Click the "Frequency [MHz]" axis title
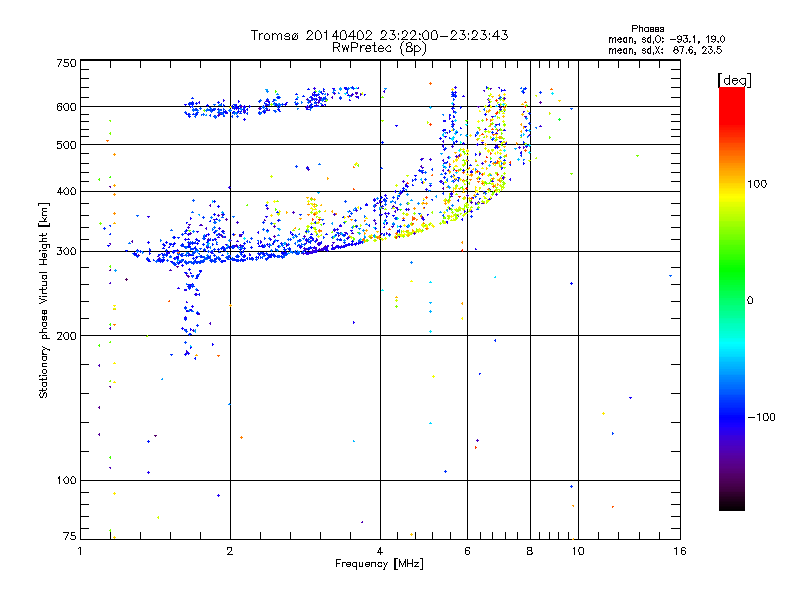Image resolution: width=800 pixels, height=600 pixels. click(379, 564)
